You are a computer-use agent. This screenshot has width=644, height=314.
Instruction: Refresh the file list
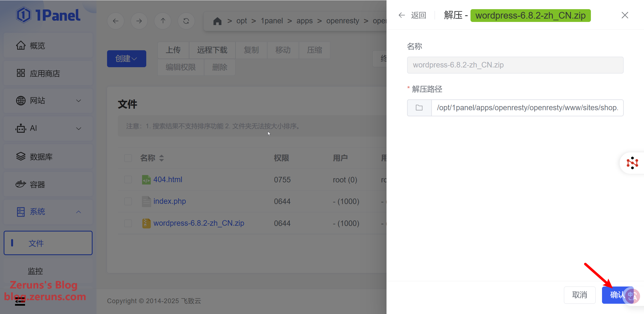click(186, 21)
